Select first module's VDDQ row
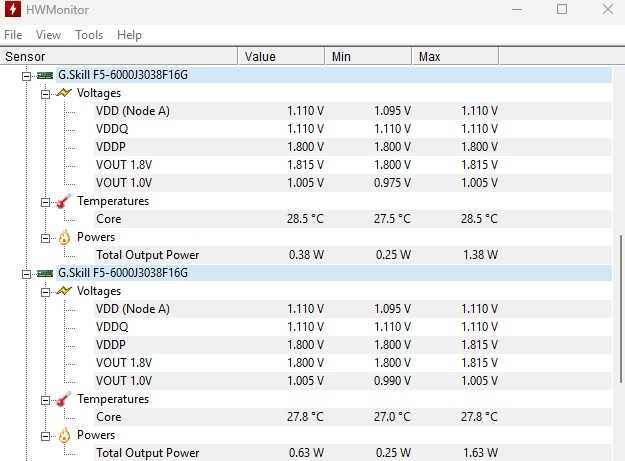 (352, 129)
